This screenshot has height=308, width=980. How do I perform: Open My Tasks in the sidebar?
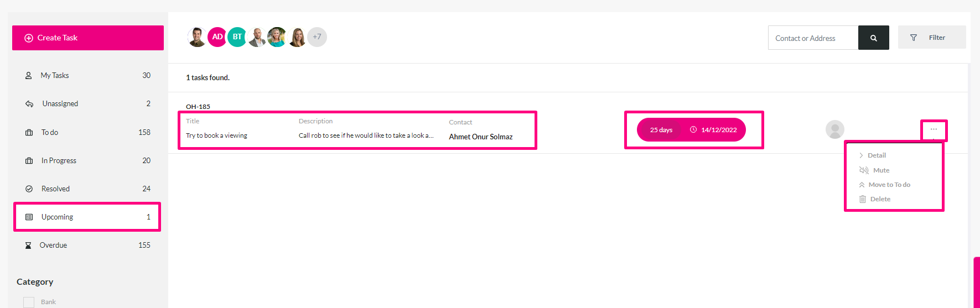pyautogui.click(x=88, y=75)
